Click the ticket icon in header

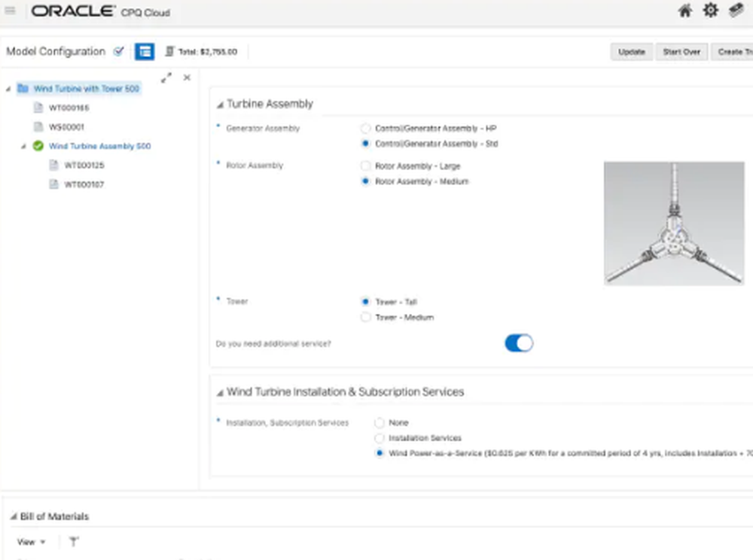[x=736, y=10]
